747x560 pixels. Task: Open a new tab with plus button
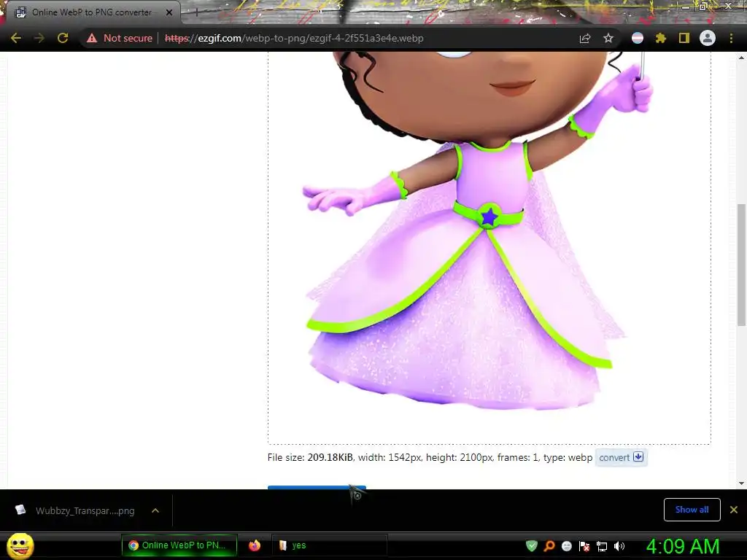click(x=197, y=13)
